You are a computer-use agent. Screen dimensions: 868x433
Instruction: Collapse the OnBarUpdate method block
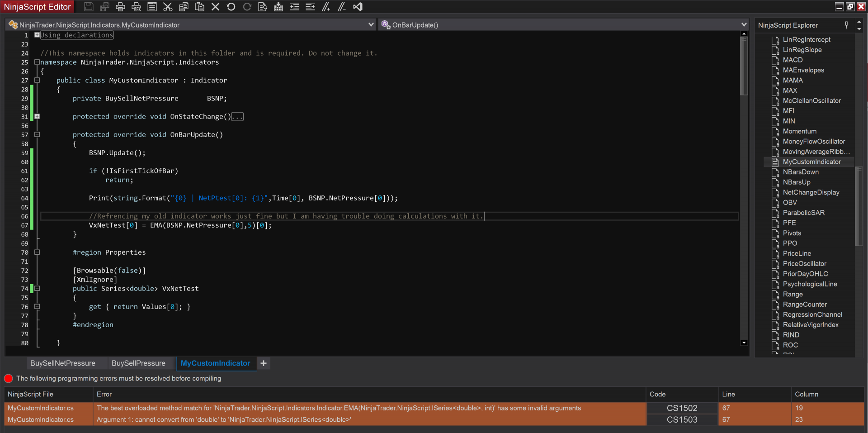click(37, 134)
